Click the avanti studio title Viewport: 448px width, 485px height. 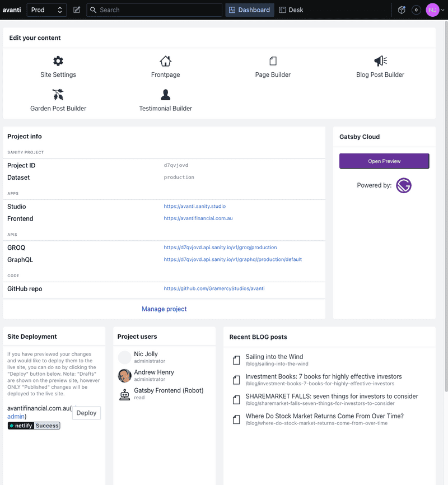click(12, 10)
